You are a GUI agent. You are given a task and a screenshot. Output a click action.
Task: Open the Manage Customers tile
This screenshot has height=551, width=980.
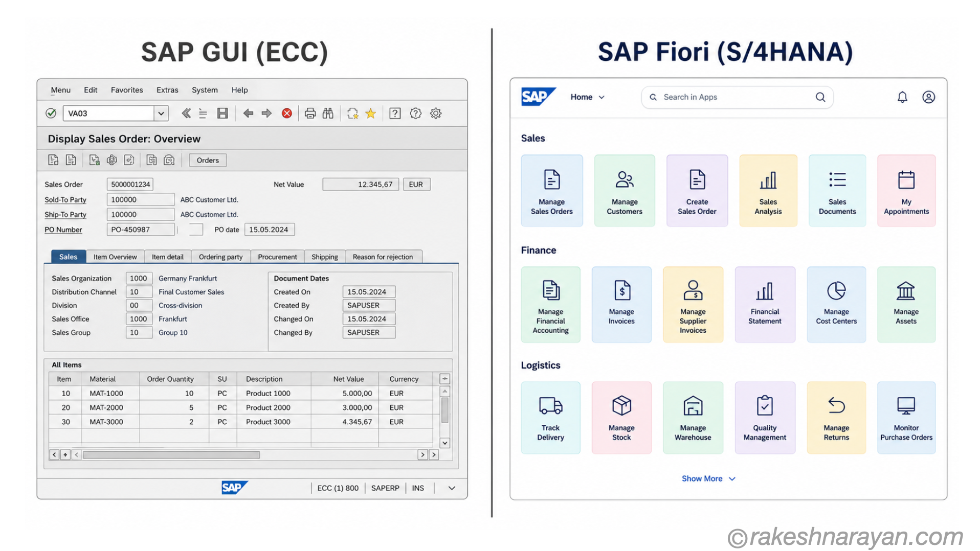coord(625,191)
